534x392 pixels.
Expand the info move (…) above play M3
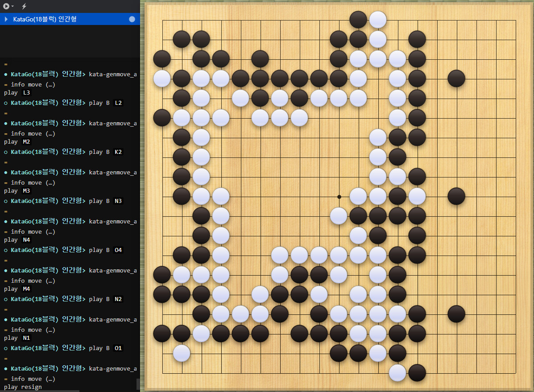click(33, 182)
